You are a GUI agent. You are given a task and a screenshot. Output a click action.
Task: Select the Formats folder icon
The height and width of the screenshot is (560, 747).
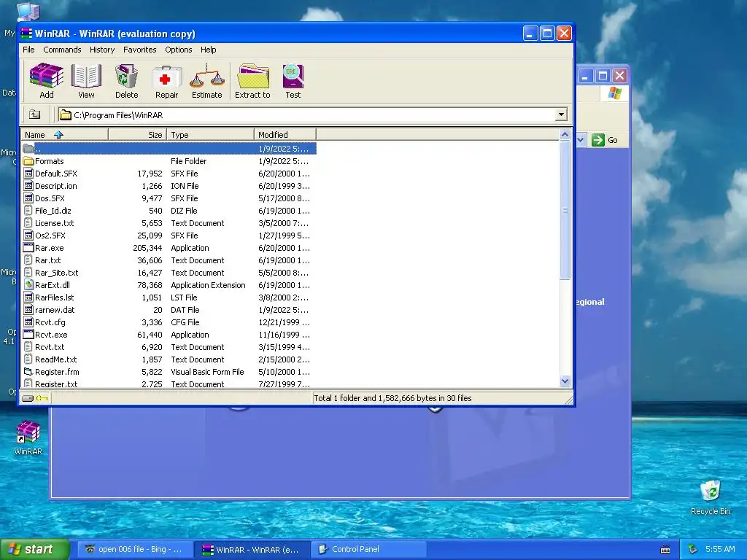point(28,161)
